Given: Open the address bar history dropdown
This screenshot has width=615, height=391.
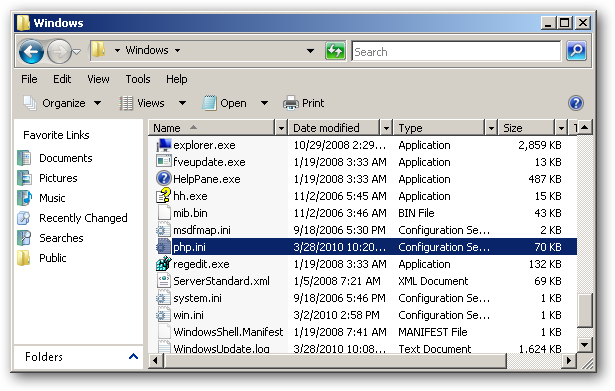Looking at the screenshot, I should coord(310,51).
